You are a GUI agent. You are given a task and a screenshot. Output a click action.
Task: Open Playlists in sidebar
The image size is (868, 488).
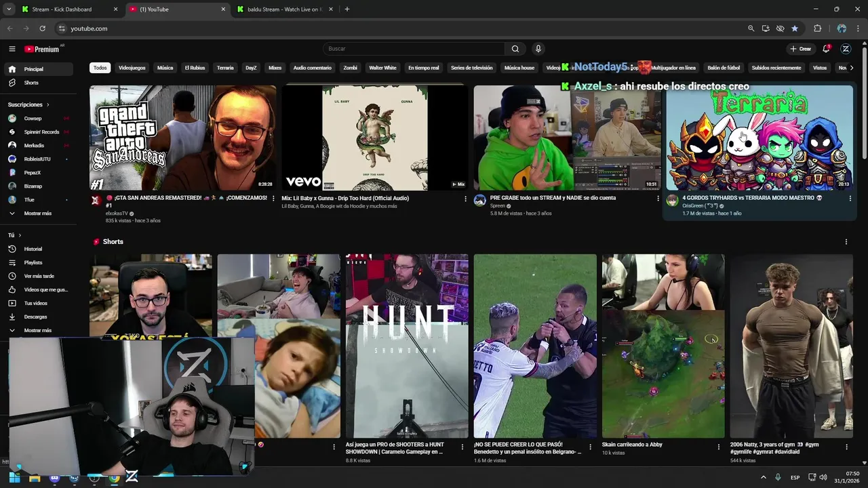(38, 262)
